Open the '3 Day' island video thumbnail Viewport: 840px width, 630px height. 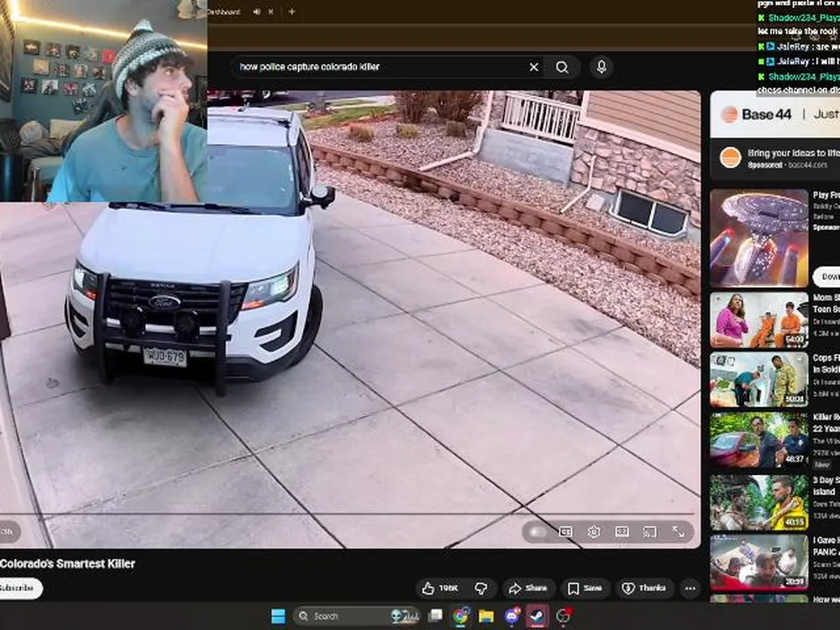[x=759, y=502]
